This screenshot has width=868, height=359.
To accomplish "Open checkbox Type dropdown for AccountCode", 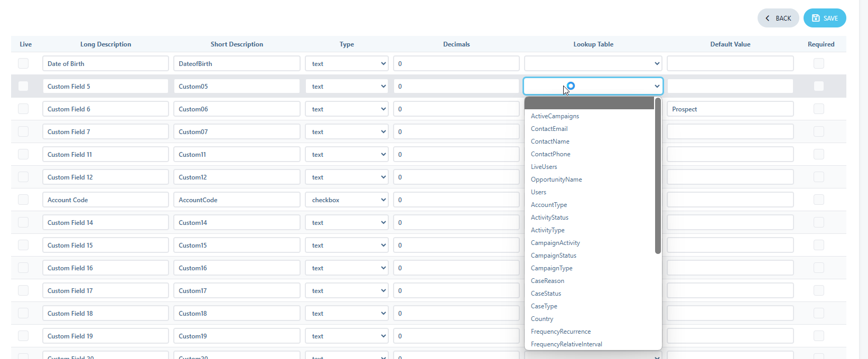I will 347,200.
